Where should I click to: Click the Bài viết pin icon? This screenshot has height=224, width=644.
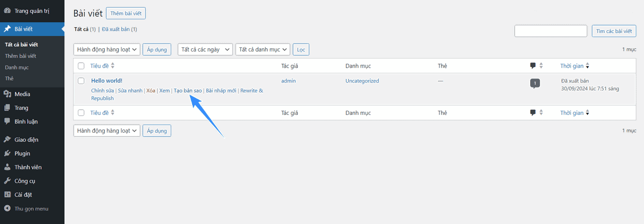click(x=7, y=30)
